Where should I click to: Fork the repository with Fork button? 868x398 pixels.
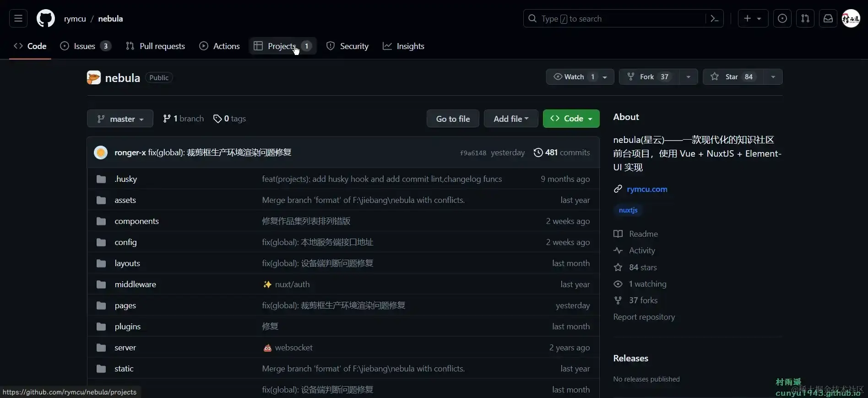click(649, 77)
